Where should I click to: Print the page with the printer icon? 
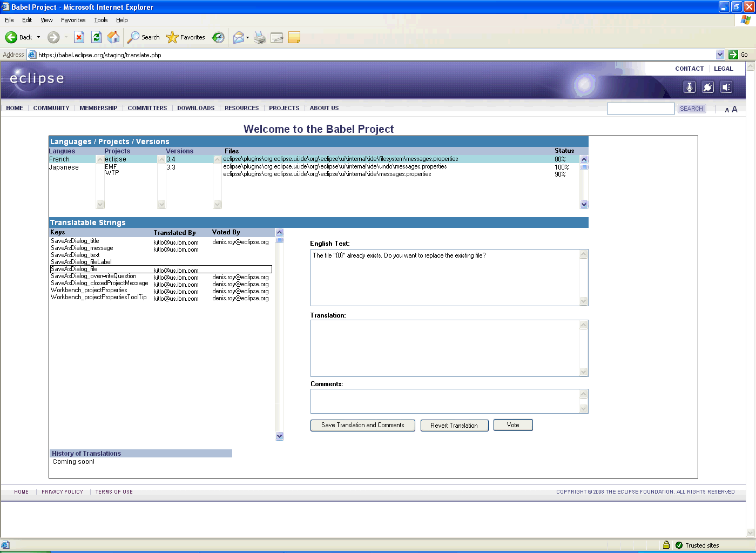[x=260, y=37]
